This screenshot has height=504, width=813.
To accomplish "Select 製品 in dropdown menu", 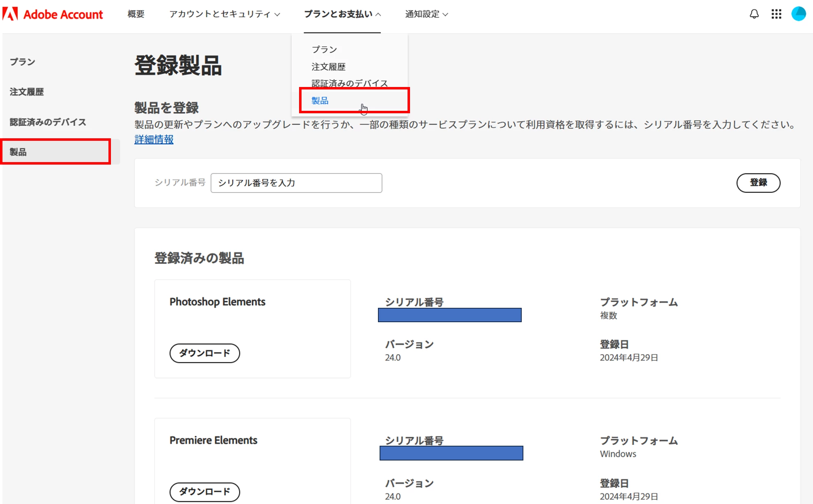I will tap(320, 101).
